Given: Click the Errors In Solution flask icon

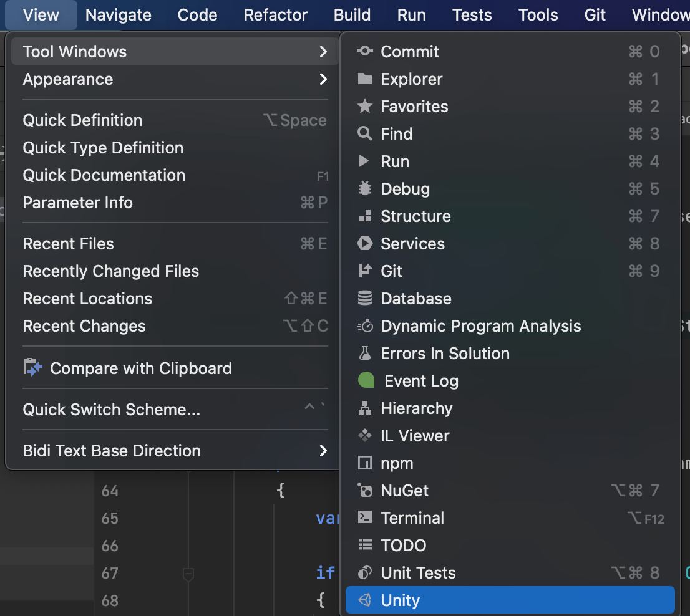Looking at the screenshot, I should click(x=365, y=353).
